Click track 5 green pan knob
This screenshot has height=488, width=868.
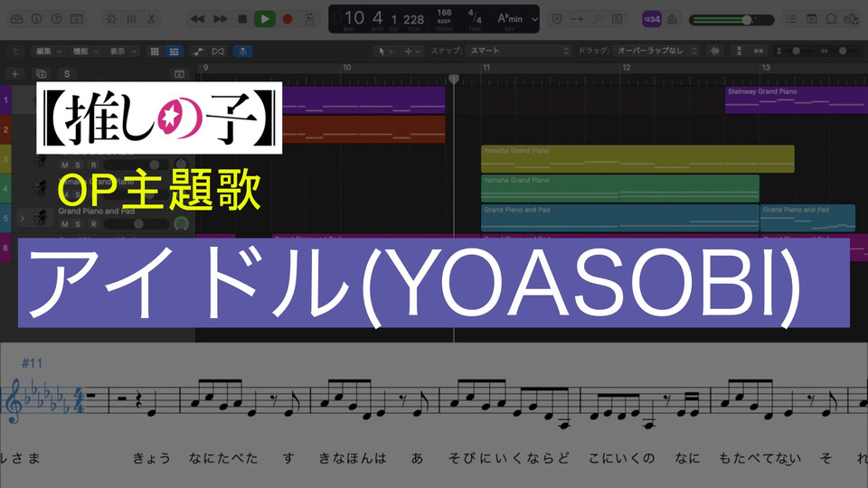(181, 223)
